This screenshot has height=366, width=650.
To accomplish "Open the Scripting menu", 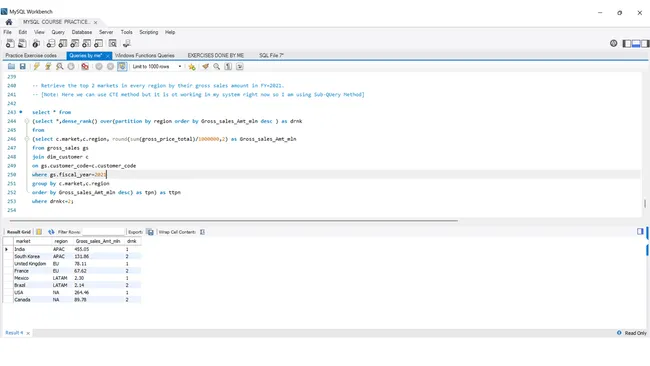I will point(148,32).
